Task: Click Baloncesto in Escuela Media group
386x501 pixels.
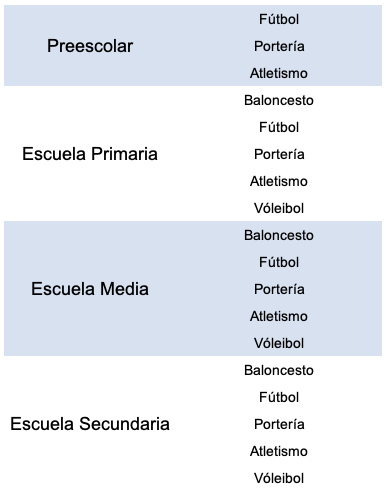Action: tap(279, 235)
